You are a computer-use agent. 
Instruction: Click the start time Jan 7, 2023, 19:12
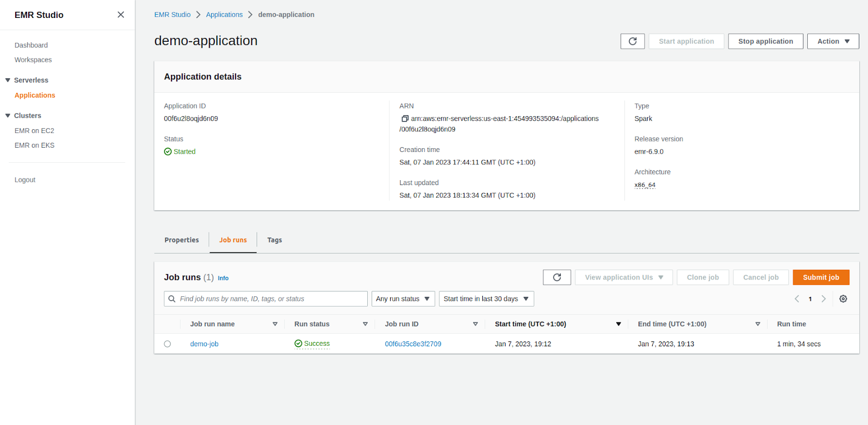(x=523, y=344)
